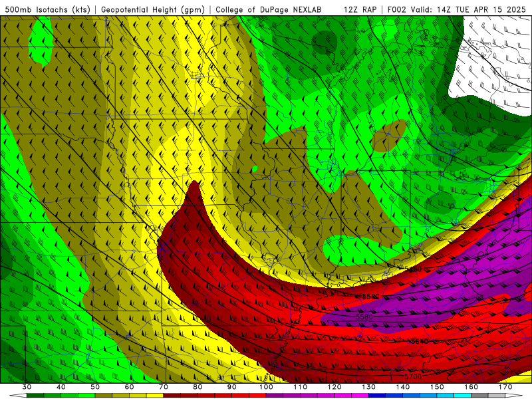This screenshot has height=399, width=532.
Task: Click the 60 value on the color scale
Action: pos(129,387)
